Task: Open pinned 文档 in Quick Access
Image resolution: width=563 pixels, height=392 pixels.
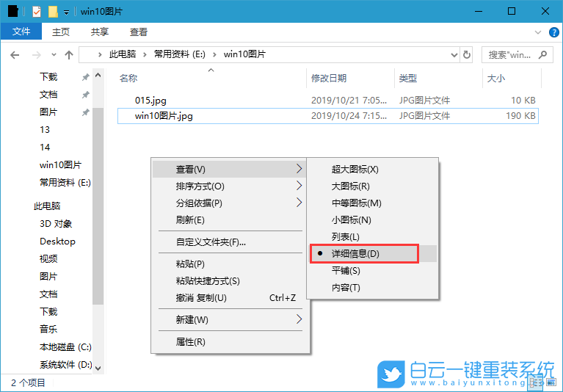Action: pos(48,95)
